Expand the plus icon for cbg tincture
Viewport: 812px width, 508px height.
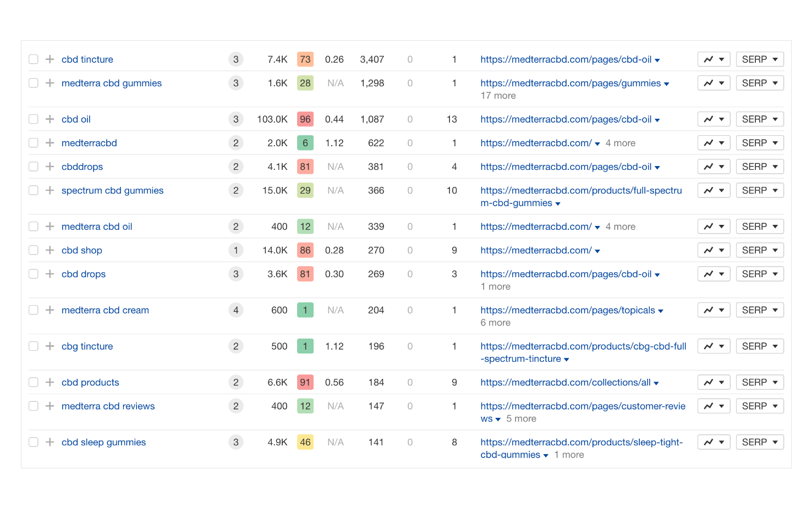pos(50,346)
